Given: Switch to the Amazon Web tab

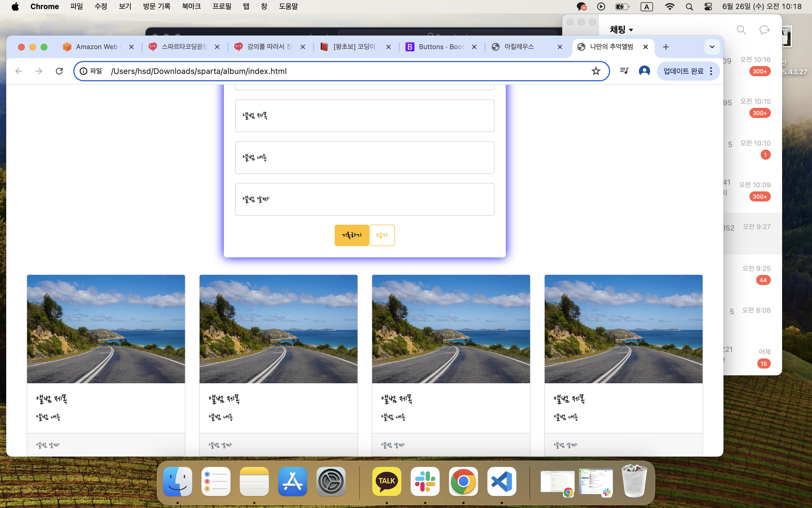Looking at the screenshot, I should [99, 47].
